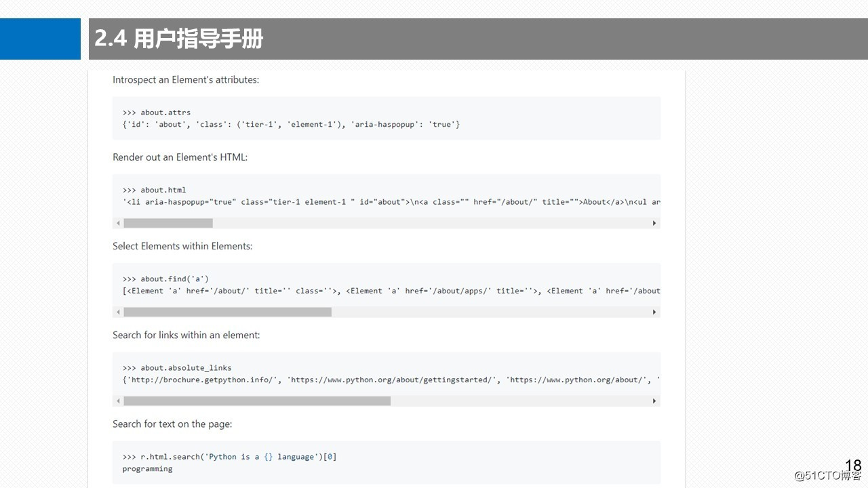Click left arrow of about.find code scrollbar
Image resolution: width=868 pixels, height=488 pixels.
(x=118, y=312)
